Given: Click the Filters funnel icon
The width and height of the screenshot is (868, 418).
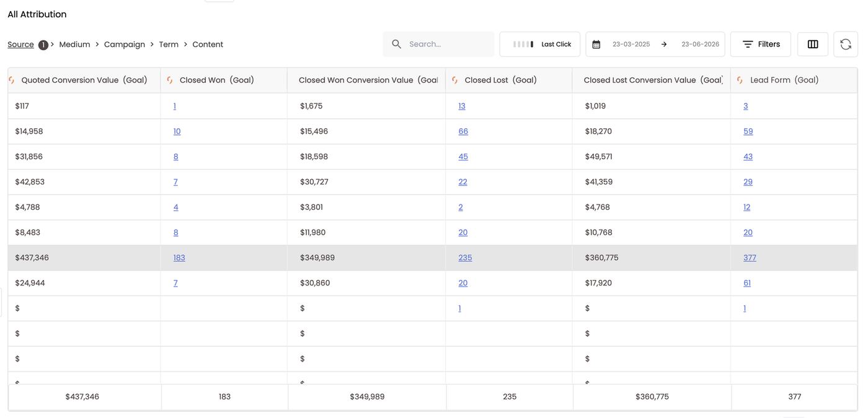Looking at the screenshot, I should 748,44.
